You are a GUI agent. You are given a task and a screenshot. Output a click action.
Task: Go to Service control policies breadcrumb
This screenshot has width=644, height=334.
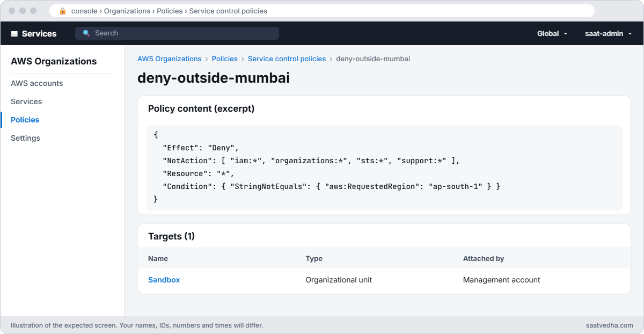(x=287, y=59)
